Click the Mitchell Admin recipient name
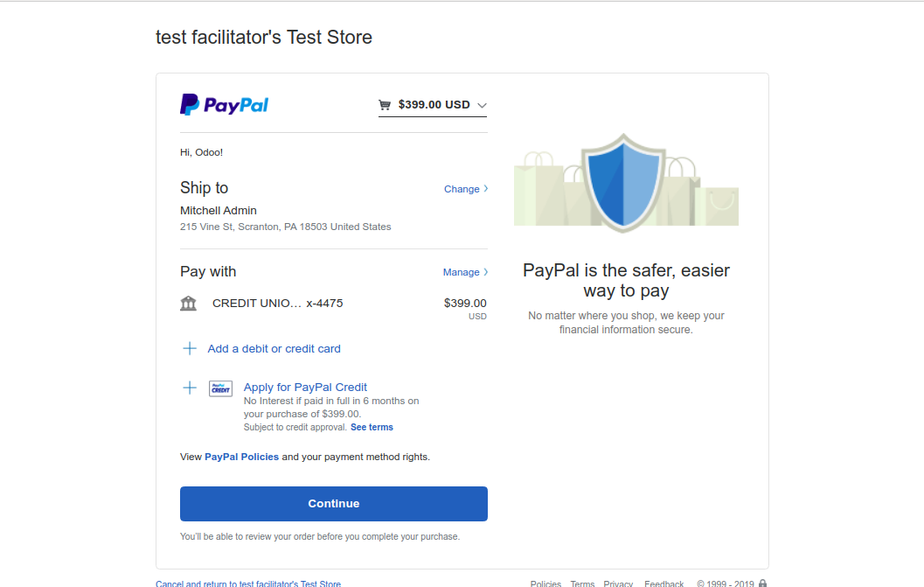This screenshot has width=924, height=587. click(x=218, y=211)
